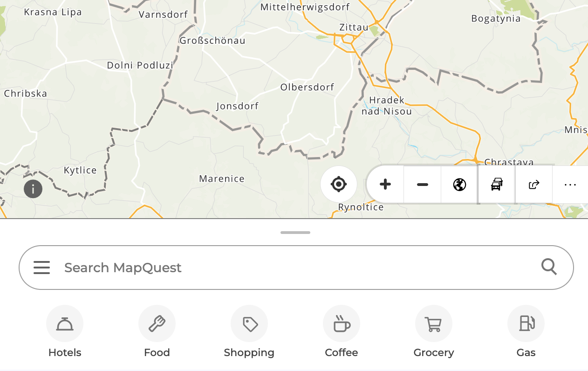Toggle traffic layer with the cars icon
The image size is (588, 371).
click(x=497, y=185)
